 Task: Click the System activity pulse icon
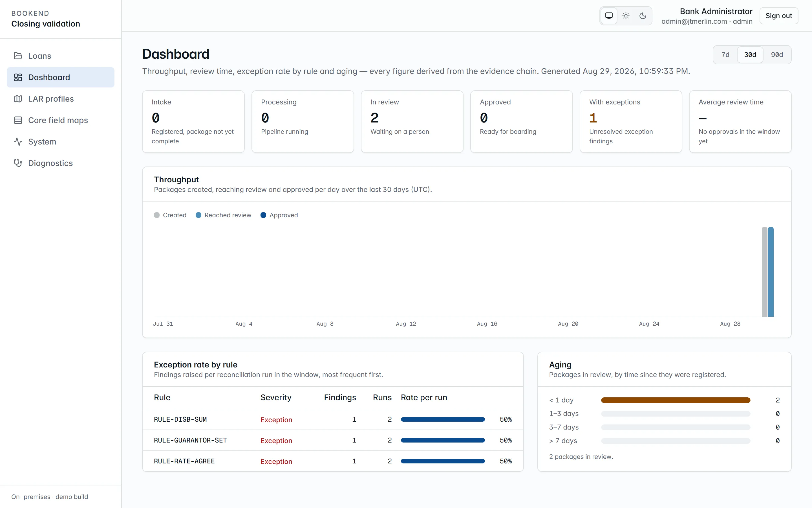(x=18, y=142)
